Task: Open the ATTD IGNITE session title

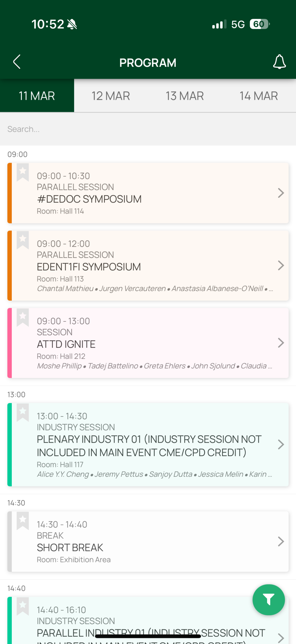Action: click(66, 344)
